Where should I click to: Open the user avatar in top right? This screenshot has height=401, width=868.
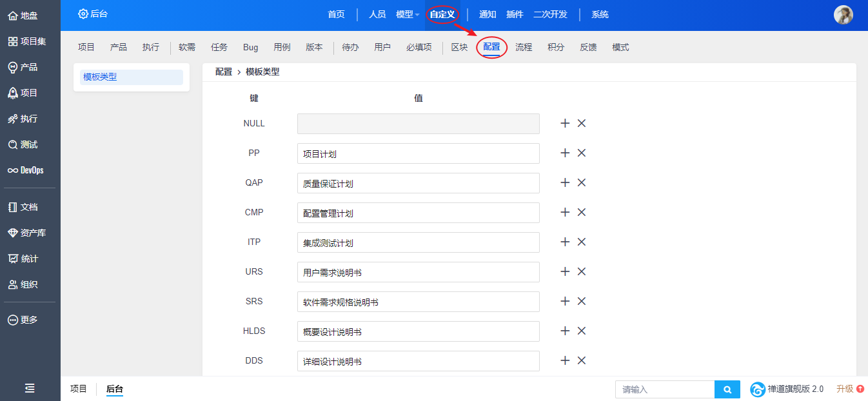click(843, 15)
